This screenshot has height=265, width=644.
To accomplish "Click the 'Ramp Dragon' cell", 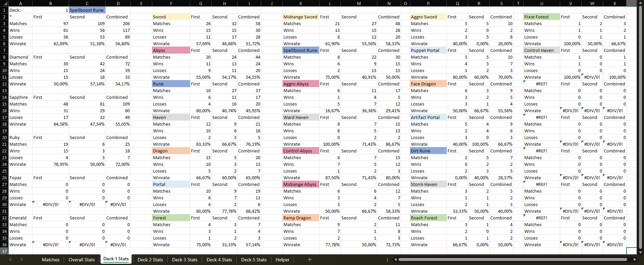I will coord(301,218).
